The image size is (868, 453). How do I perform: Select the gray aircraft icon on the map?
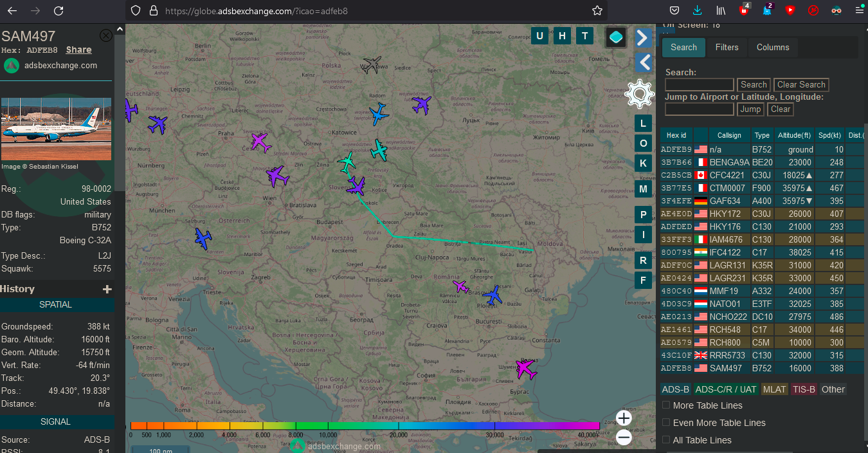[x=372, y=64]
